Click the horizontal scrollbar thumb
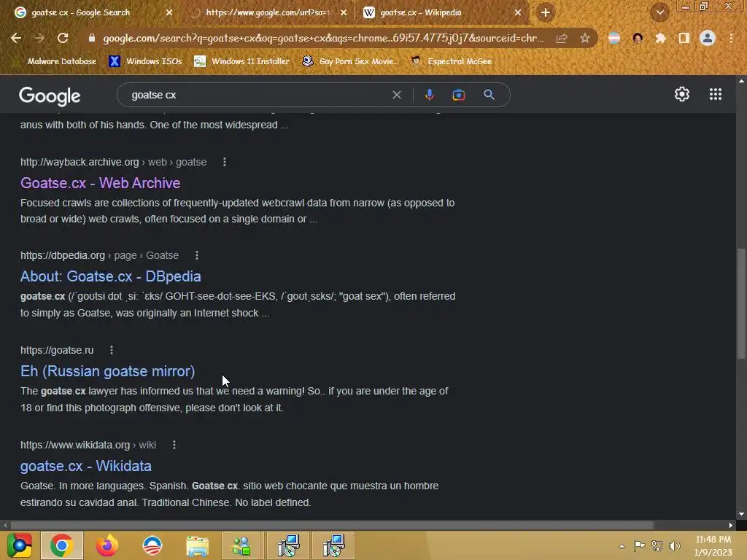Viewport: 747px width, 560px height. tap(332, 525)
